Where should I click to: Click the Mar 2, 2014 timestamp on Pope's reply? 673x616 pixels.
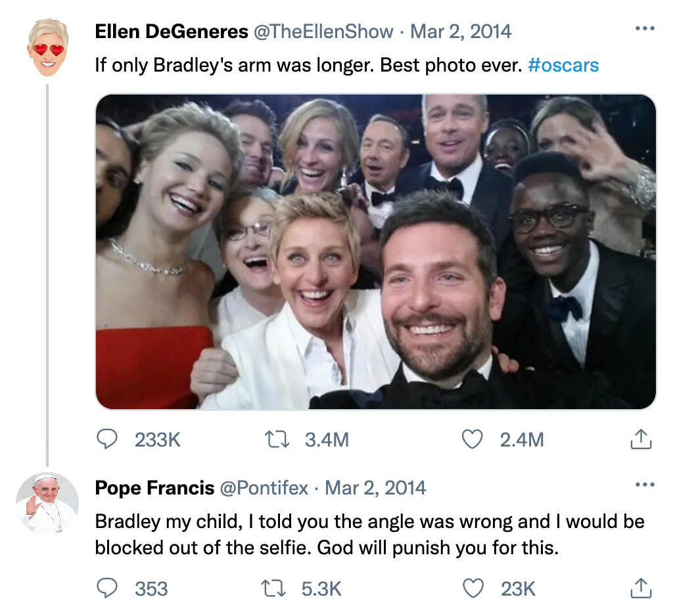(x=375, y=488)
